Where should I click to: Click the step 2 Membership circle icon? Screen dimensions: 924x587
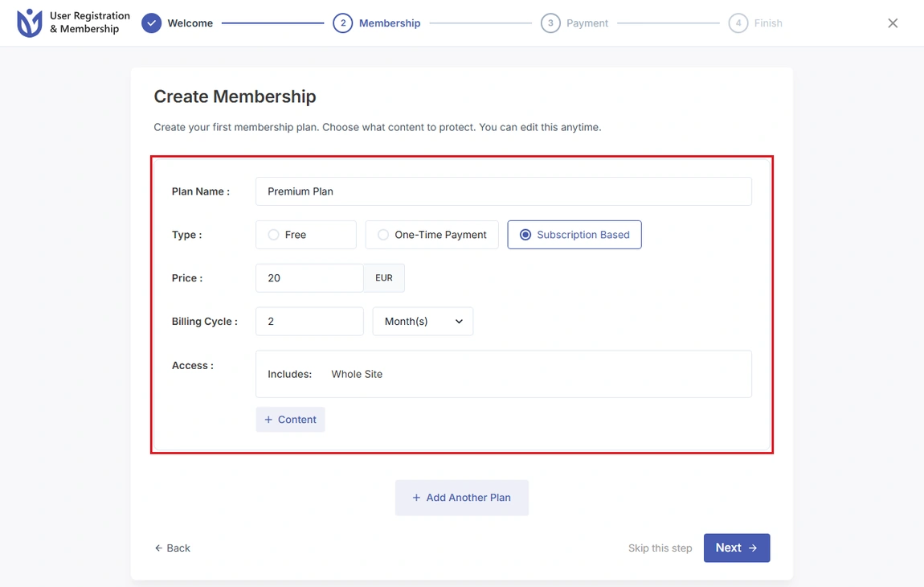(343, 23)
